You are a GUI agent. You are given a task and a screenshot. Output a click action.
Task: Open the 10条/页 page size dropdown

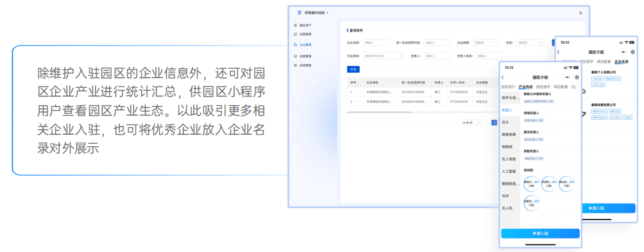tap(471, 123)
